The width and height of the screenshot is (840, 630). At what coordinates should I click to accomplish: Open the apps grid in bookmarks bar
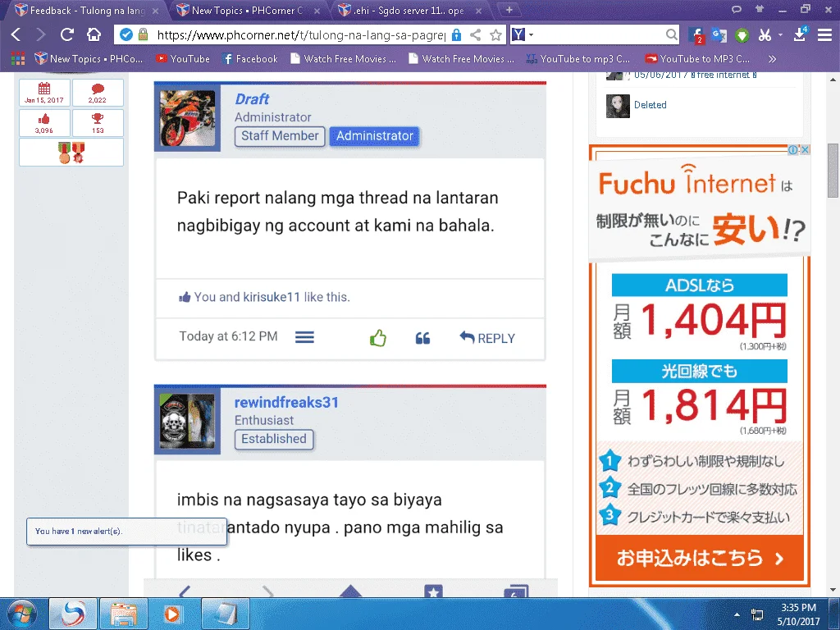point(18,58)
